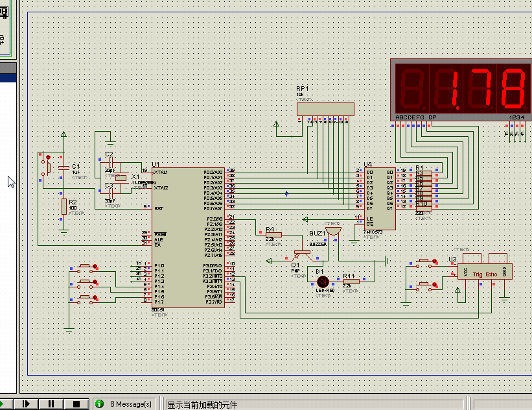Click the green info icon beside messages
The height and width of the screenshot is (410, 532).
99,404
